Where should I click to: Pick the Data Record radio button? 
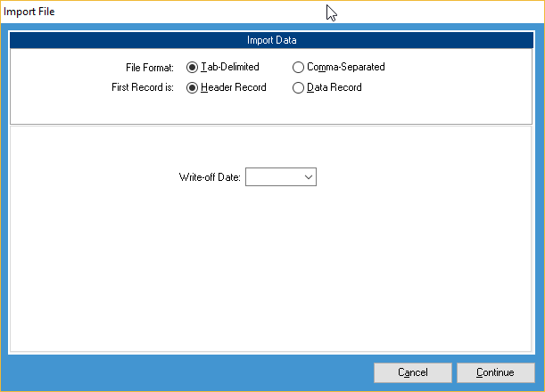[298, 87]
